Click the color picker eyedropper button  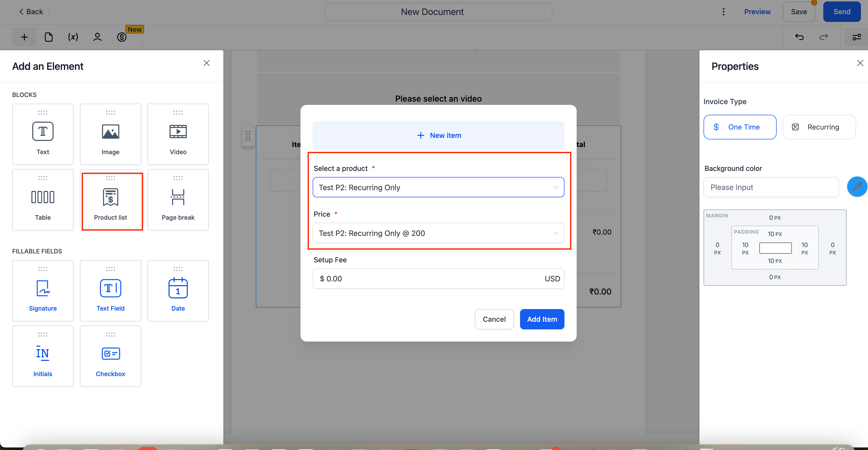point(857,186)
